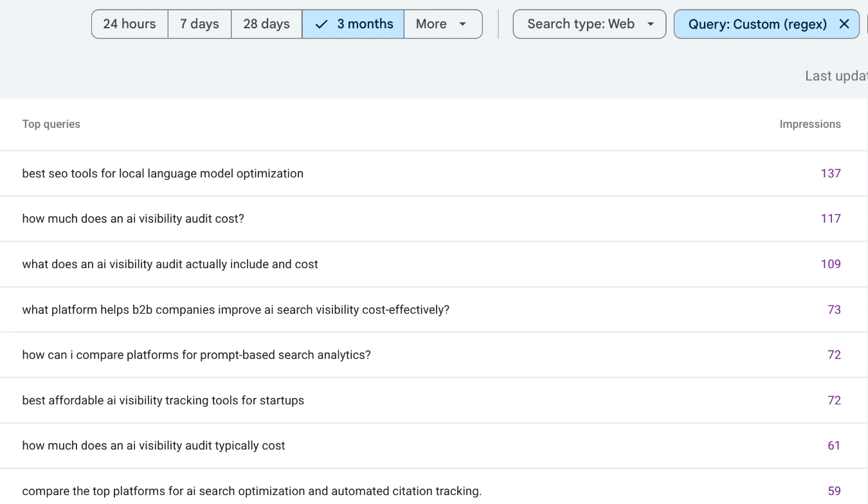Viewport: 868px width, 504px height.
Task: Select the 28 days date range
Action: tap(266, 24)
